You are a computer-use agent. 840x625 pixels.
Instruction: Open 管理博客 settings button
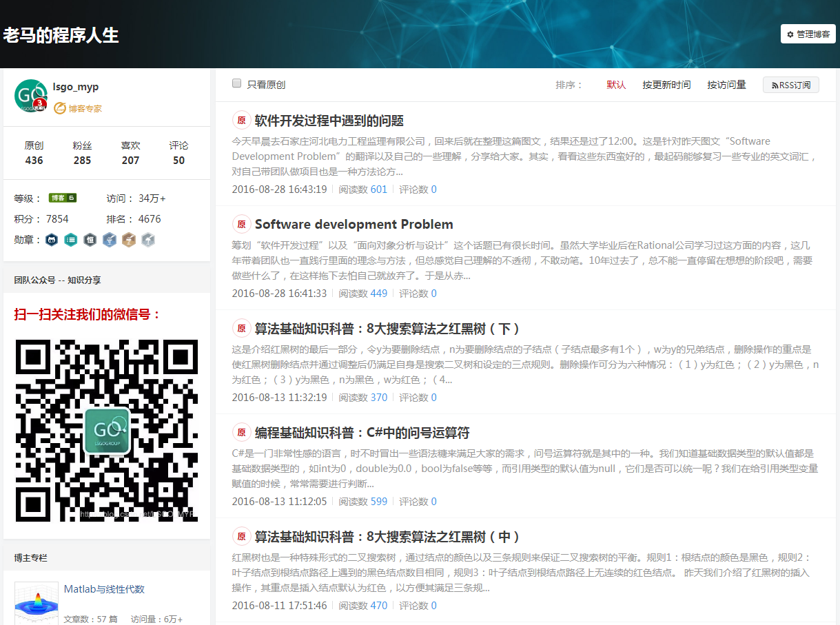point(808,34)
